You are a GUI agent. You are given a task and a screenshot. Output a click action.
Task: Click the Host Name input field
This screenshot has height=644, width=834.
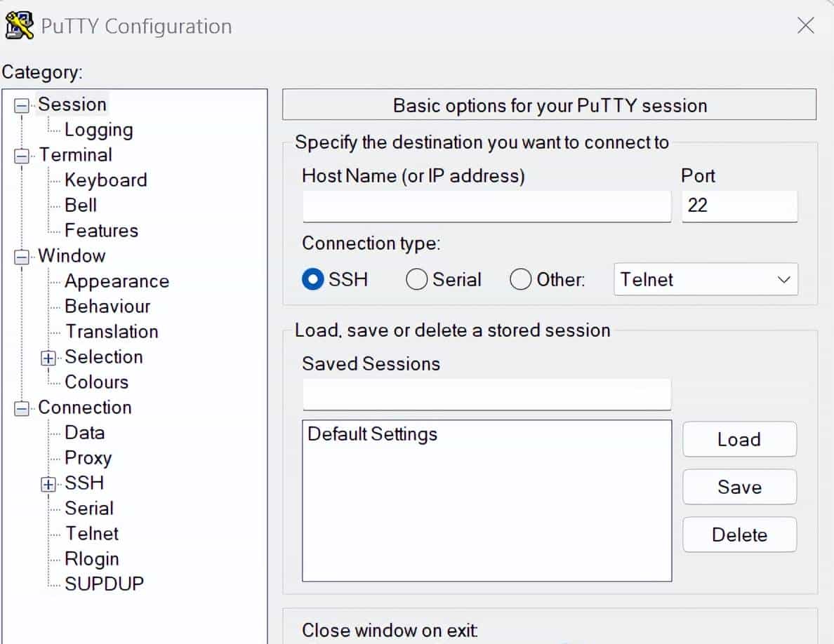(486, 207)
